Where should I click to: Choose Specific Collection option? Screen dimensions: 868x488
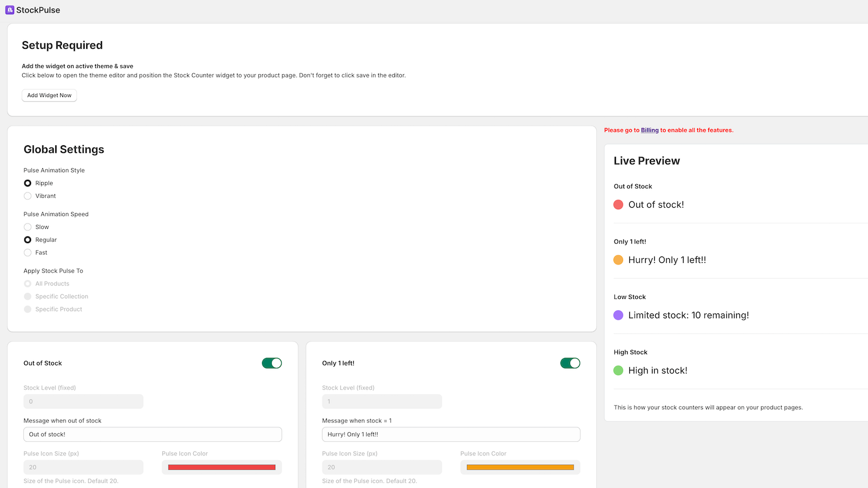pos(27,296)
